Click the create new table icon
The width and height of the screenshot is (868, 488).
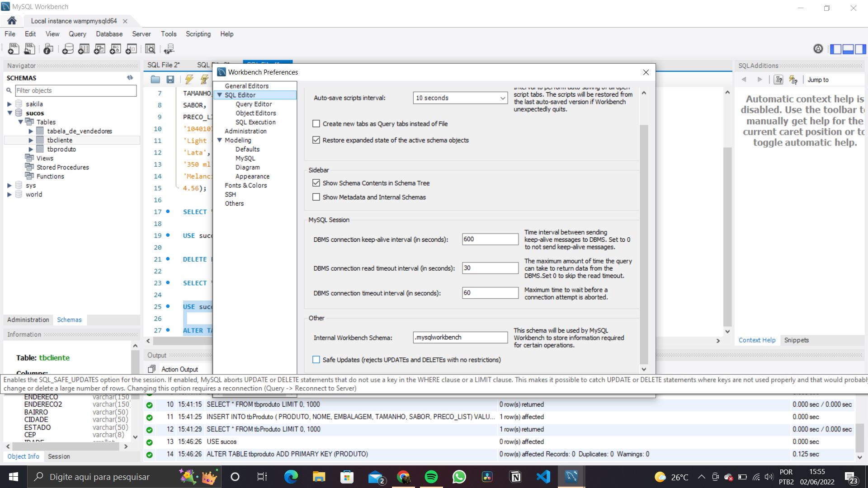84,49
